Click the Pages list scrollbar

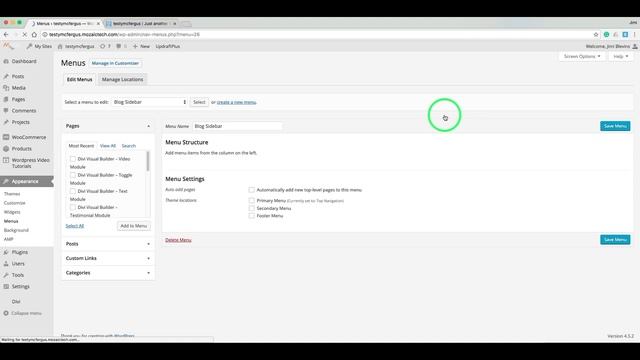[148, 161]
